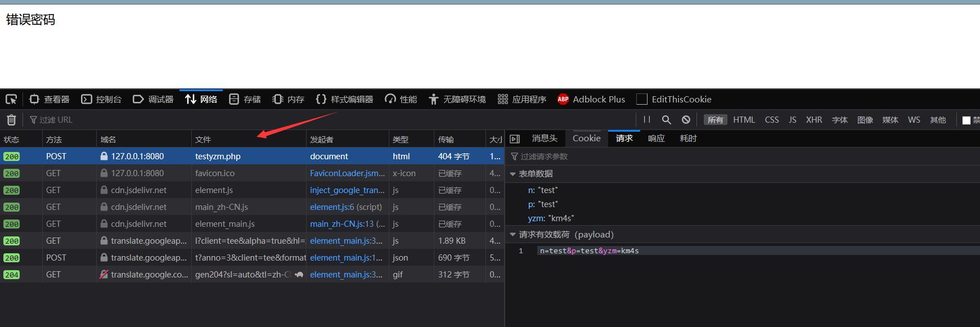Select the element.js request row
The height and width of the screenshot is (327, 980).
pos(252,190)
